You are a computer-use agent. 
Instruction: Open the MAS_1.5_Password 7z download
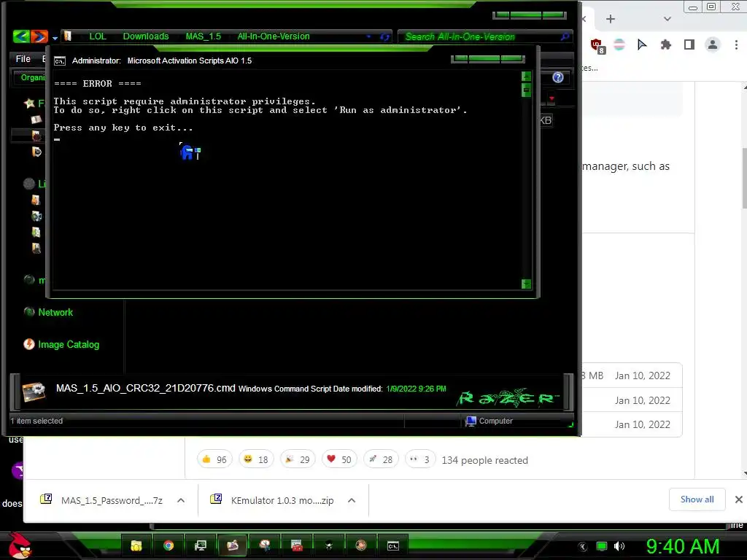(x=102, y=500)
